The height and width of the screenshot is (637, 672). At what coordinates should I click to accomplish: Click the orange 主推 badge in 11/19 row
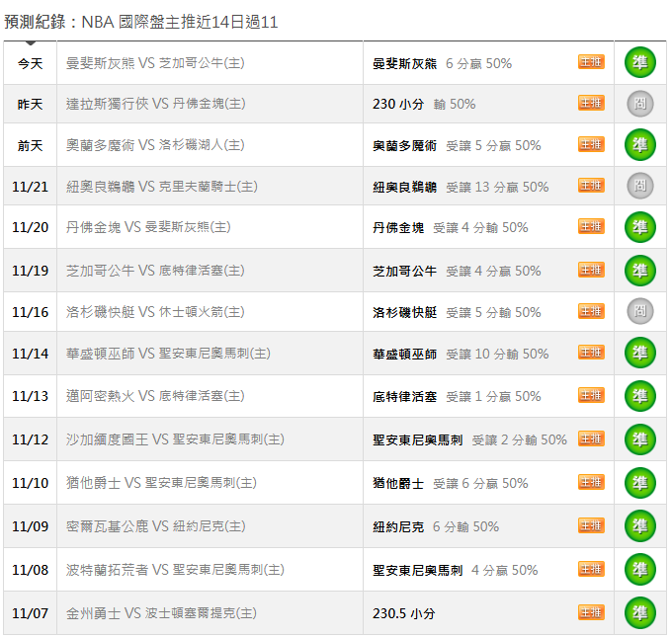click(591, 270)
